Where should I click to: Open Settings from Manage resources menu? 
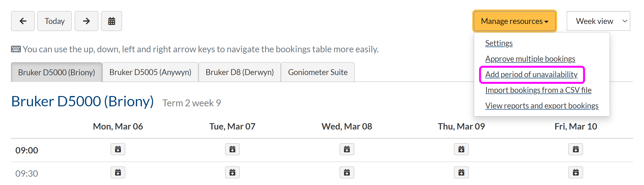499,43
